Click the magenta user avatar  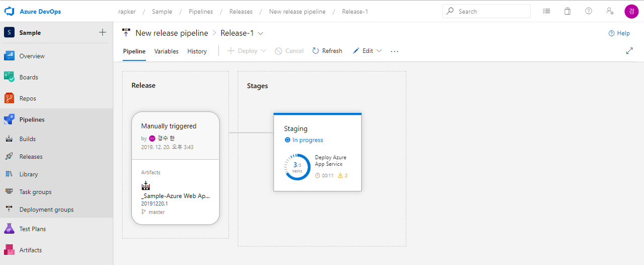tap(631, 11)
